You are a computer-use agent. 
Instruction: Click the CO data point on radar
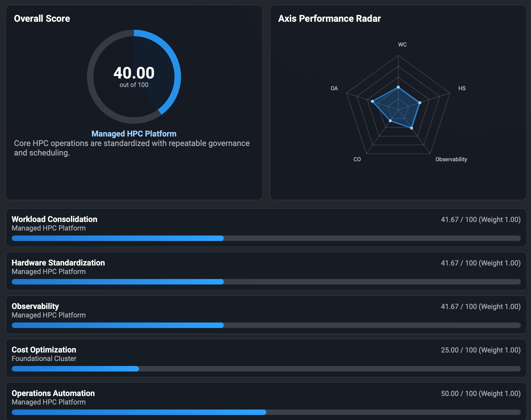[390, 121]
